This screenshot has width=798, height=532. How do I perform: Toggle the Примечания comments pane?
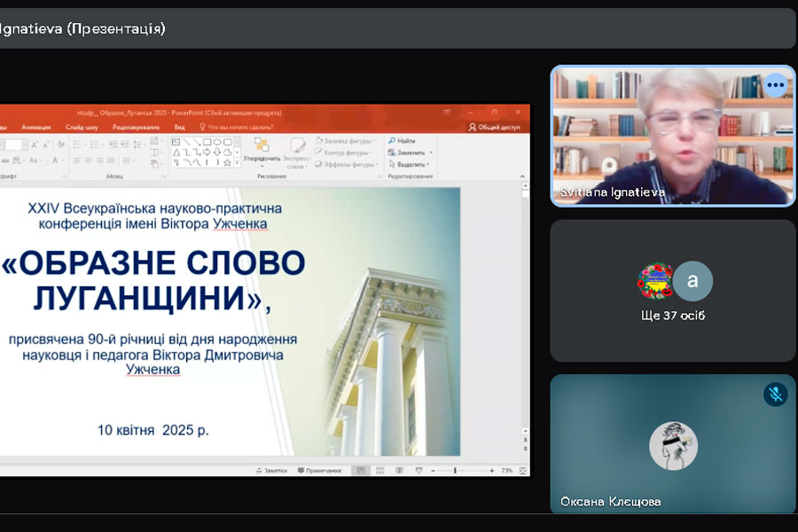(319, 471)
